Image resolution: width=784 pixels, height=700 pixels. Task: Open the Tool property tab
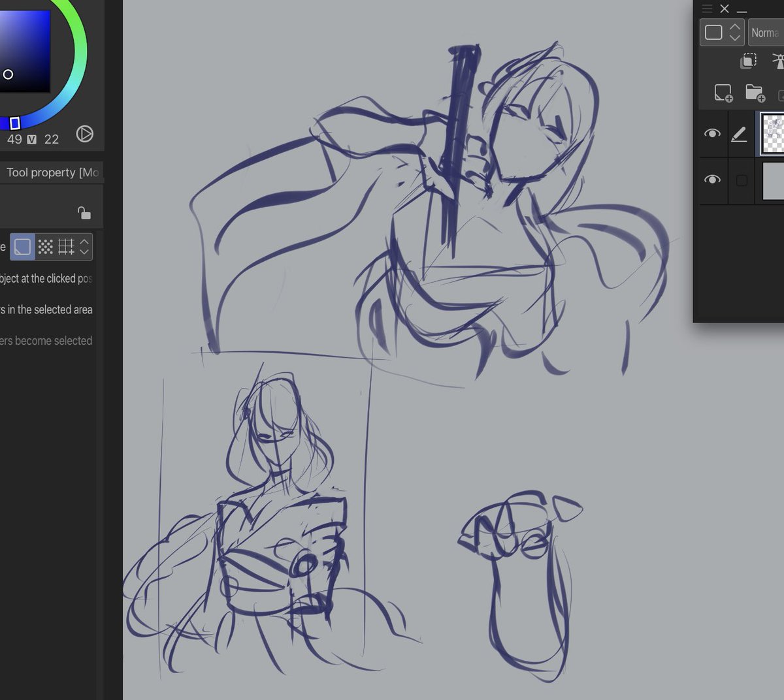click(x=52, y=172)
